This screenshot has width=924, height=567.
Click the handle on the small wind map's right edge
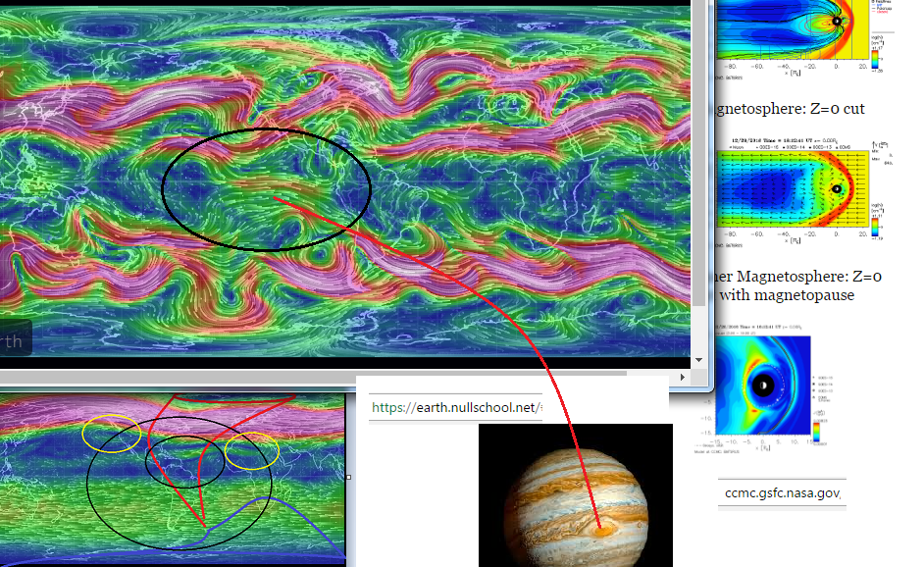point(348,477)
